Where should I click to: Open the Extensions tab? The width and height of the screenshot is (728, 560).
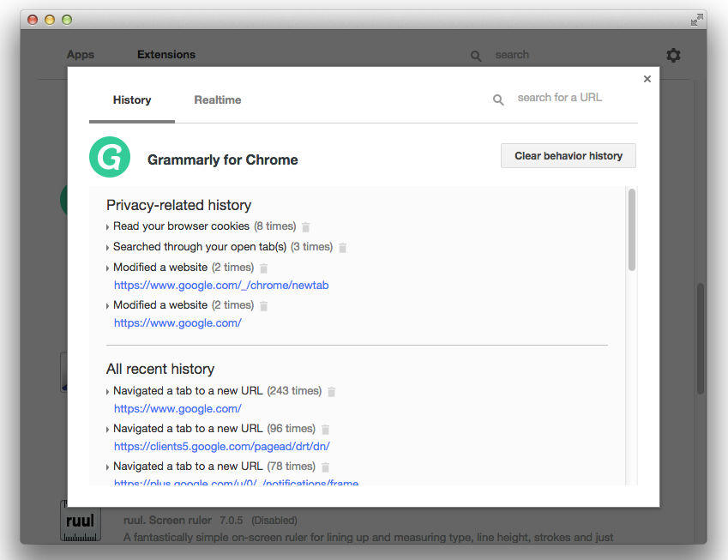pyautogui.click(x=165, y=54)
